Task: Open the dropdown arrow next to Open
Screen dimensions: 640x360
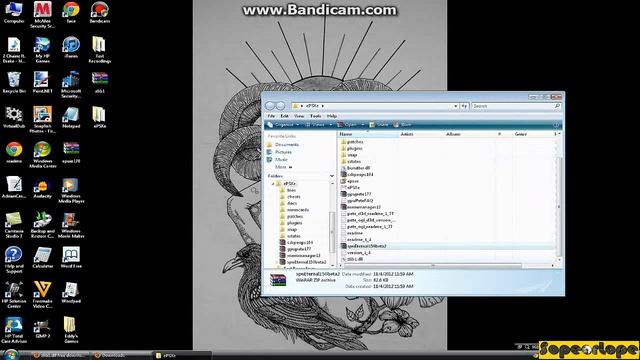Action: coord(363,124)
